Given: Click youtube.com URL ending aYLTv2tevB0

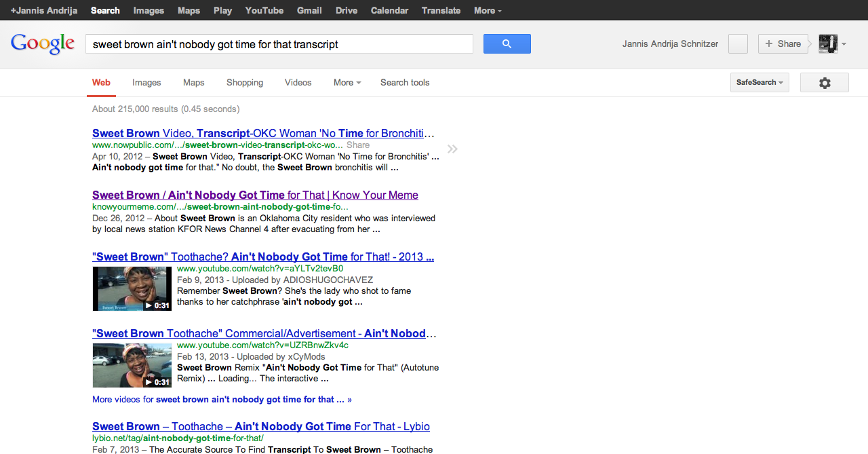Looking at the screenshot, I should [x=260, y=269].
